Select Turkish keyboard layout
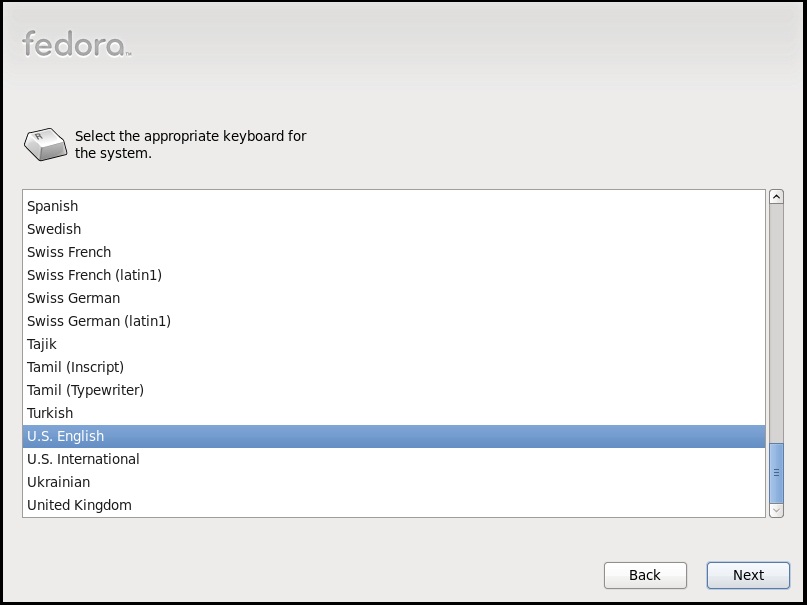The width and height of the screenshot is (807, 605). click(394, 413)
